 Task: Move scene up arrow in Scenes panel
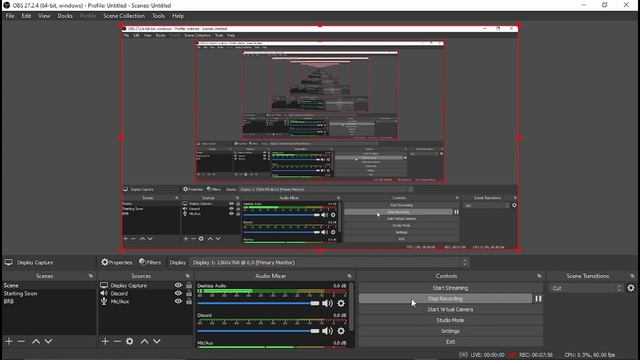(36, 341)
